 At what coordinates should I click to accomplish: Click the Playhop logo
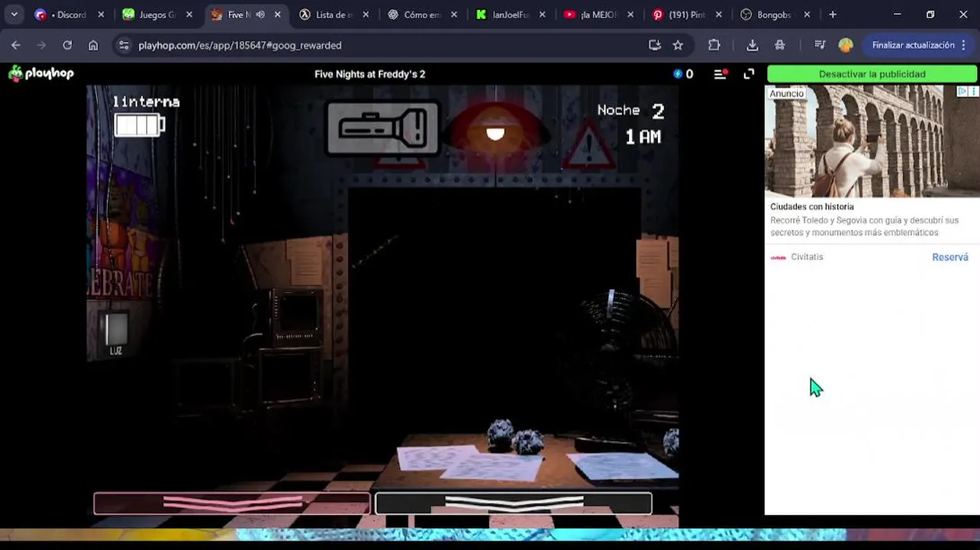41,74
